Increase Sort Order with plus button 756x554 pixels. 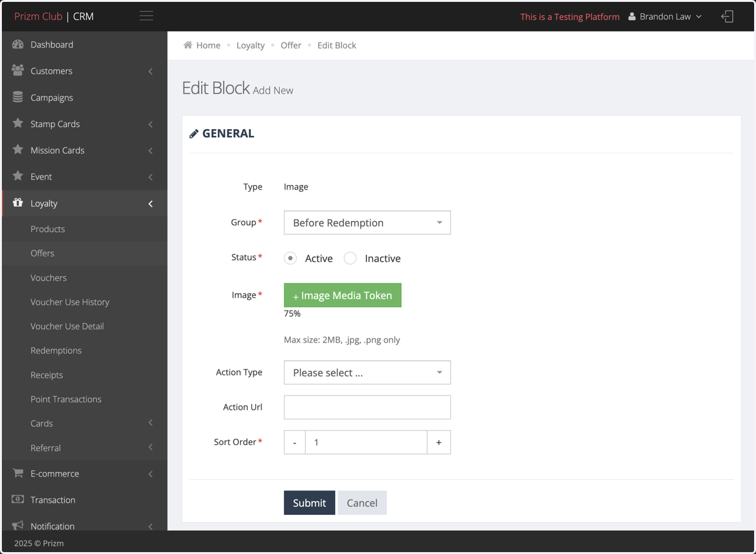[x=439, y=442]
